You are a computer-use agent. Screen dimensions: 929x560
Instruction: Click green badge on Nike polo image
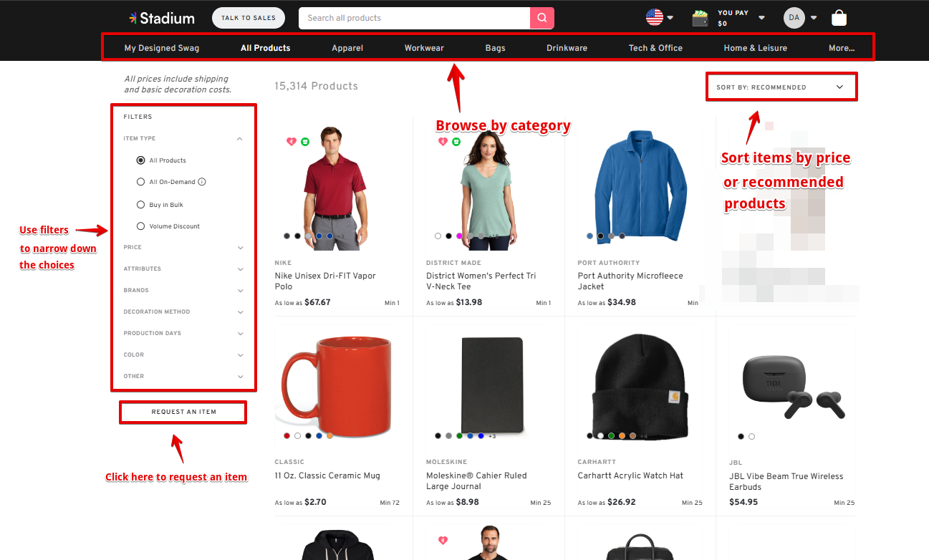click(305, 142)
